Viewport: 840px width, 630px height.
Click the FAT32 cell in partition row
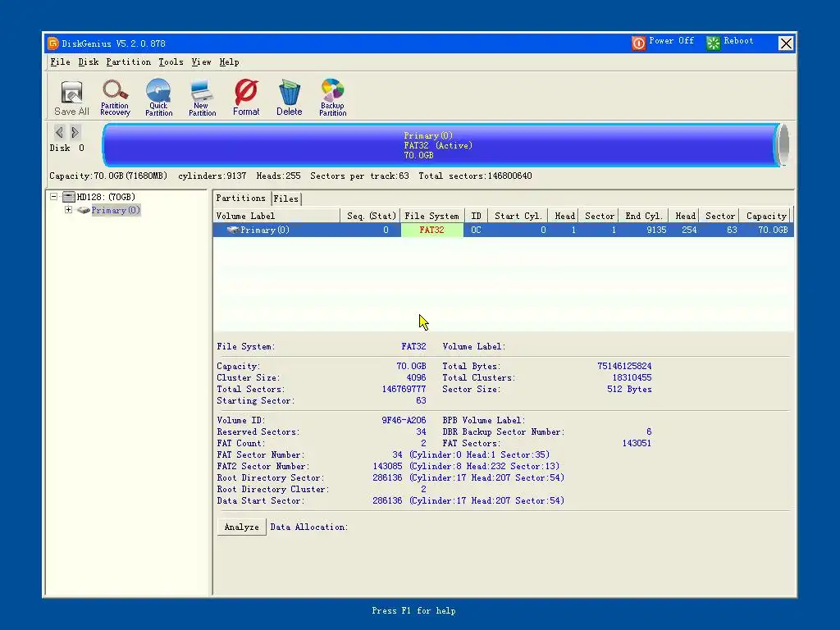[x=431, y=230]
